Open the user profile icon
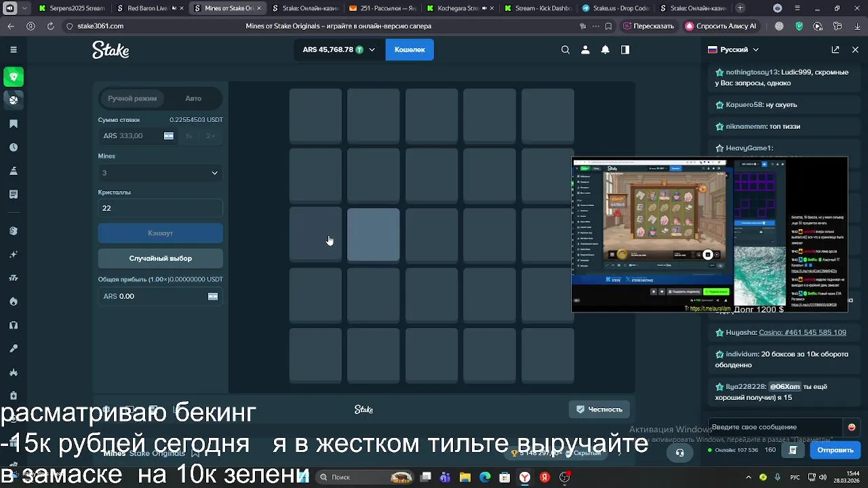The width and height of the screenshot is (868, 488). pyautogui.click(x=585, y=49)
